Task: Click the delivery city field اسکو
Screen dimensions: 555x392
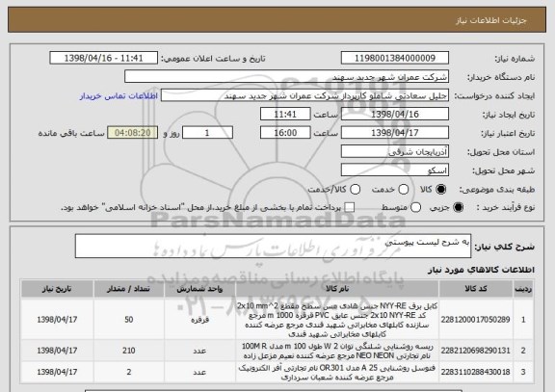Action: tap(395, 170)
